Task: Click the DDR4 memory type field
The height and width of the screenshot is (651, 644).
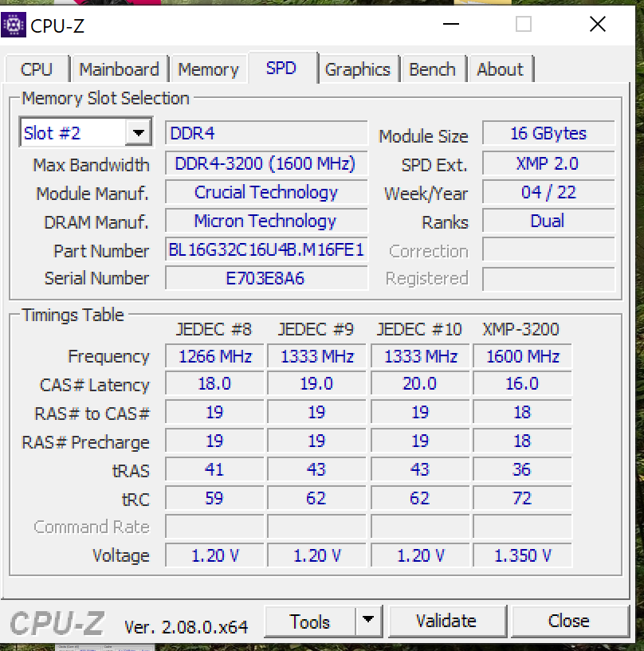Action: pyautogui.click(x=266, y=133)
